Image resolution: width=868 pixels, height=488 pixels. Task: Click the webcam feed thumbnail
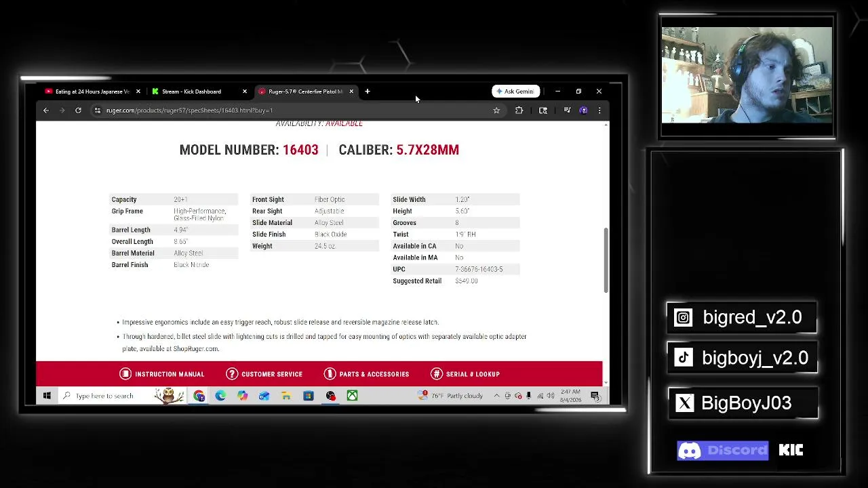[x=747, y=76]
